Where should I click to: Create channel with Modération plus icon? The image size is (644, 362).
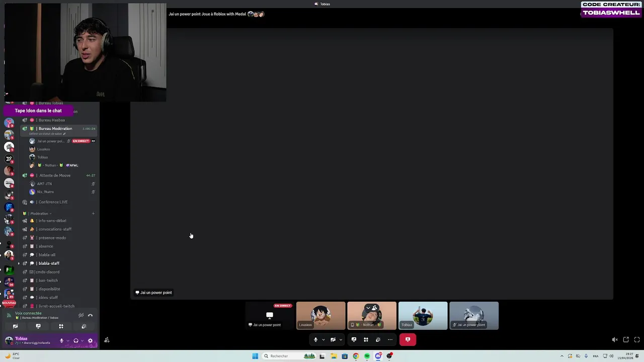pos(93,214)
